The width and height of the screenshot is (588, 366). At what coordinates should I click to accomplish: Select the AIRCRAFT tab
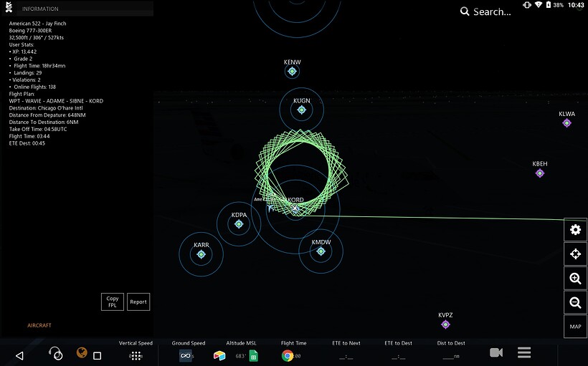[39, 326]
